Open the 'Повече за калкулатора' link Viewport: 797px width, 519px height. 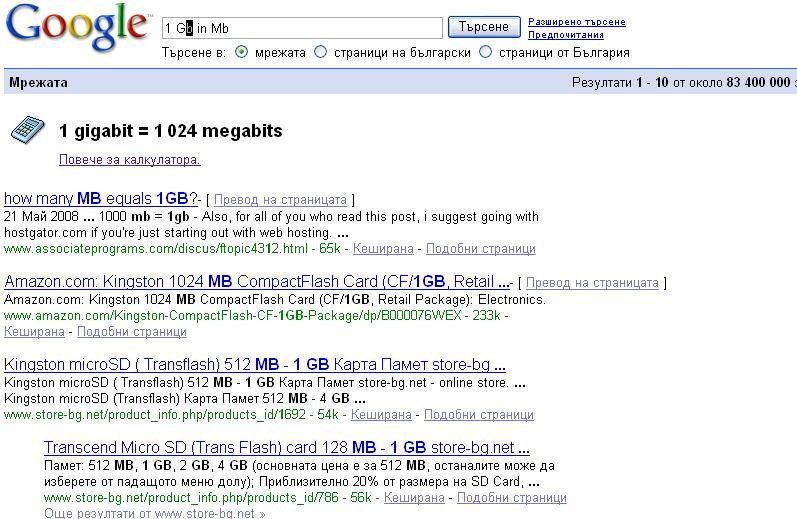[x=130, y=160]
